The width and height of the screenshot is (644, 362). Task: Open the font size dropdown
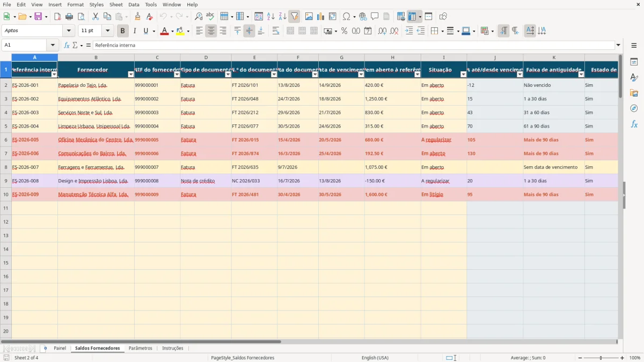click(108, 31)
